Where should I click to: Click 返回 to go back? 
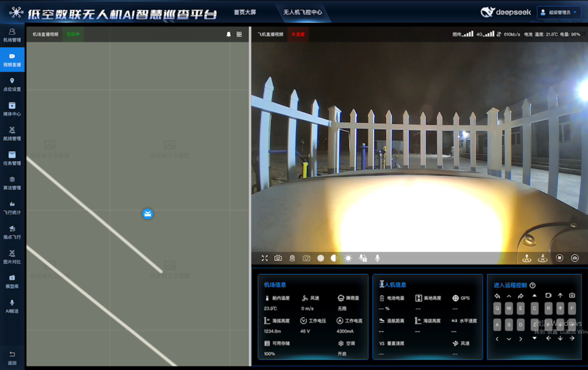click(12, 358)
